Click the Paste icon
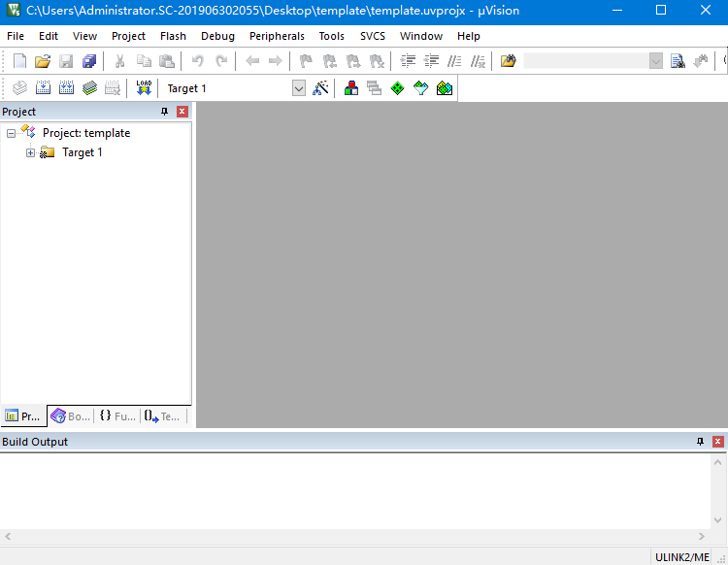This screenshot has height=565, width=728. point(167,61)
